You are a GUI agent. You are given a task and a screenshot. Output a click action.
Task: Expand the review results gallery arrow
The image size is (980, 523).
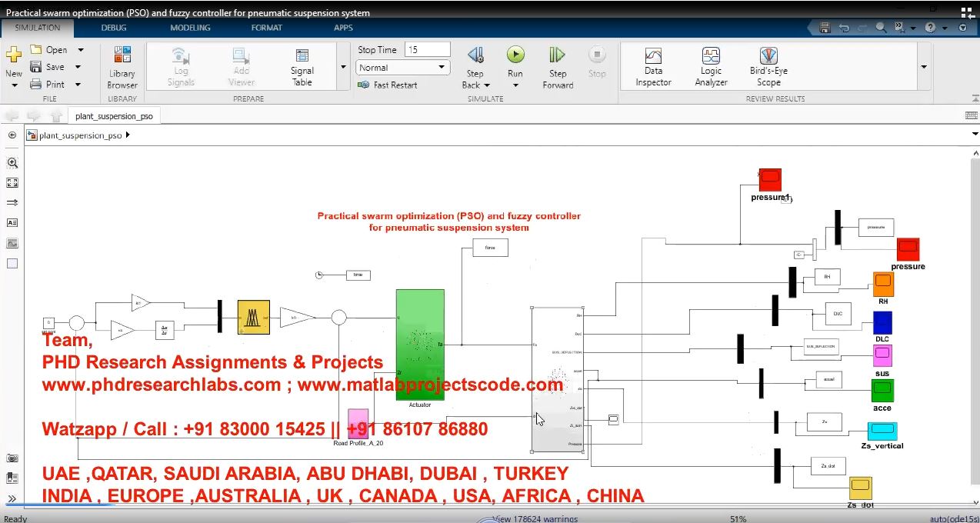pyautogui.click(x=924, y=67)
